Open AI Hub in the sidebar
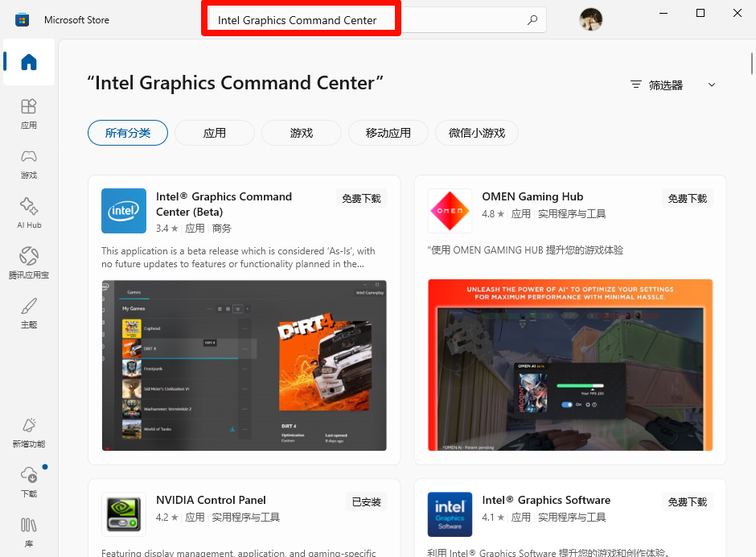756x557 pixels. 29,212
